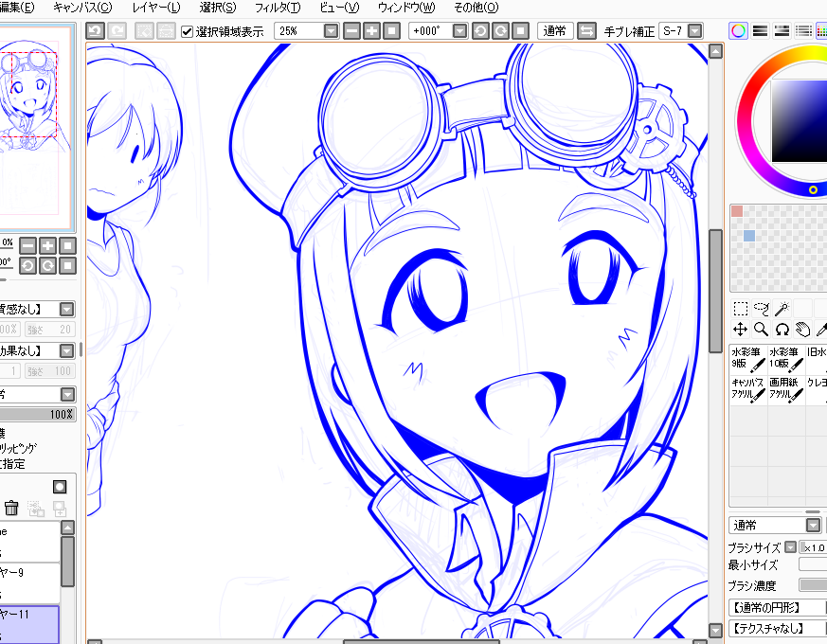The width and height of the screenshot is (827, 644).
Task: Click the layer opacity 100% slider
Action: click(37, 415)
